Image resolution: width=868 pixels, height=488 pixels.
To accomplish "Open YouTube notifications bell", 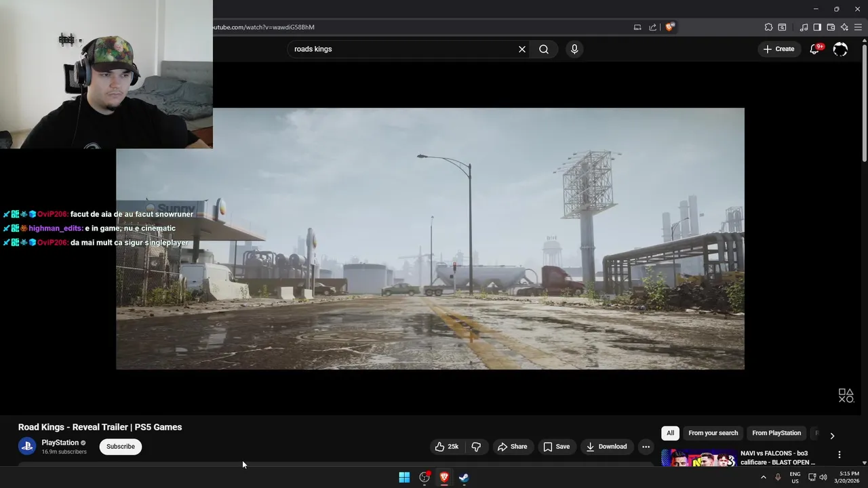I will coord(814,49).
